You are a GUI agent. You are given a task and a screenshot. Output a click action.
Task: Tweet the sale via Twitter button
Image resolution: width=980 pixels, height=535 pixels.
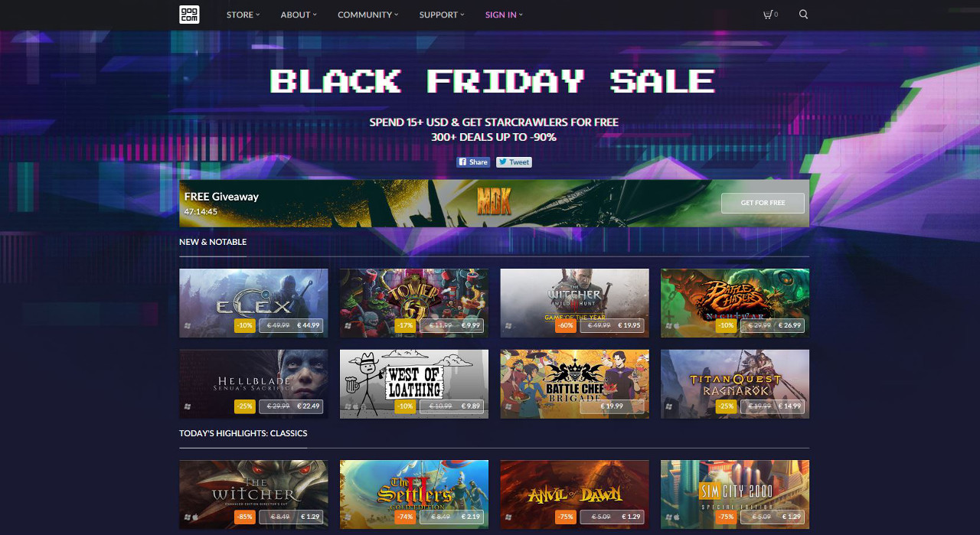click(x=514, y=161)
